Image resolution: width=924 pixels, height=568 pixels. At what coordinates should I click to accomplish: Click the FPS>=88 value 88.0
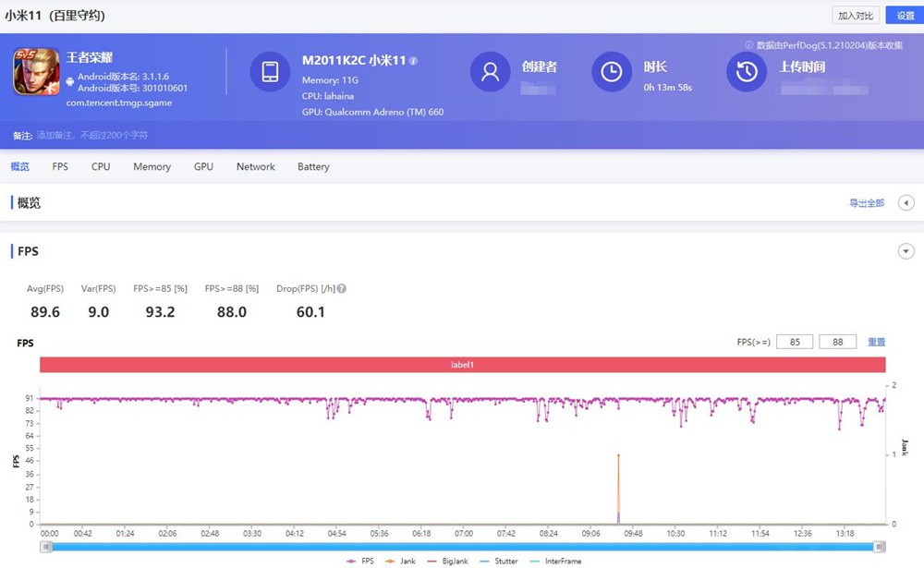(x=232, y=312)
